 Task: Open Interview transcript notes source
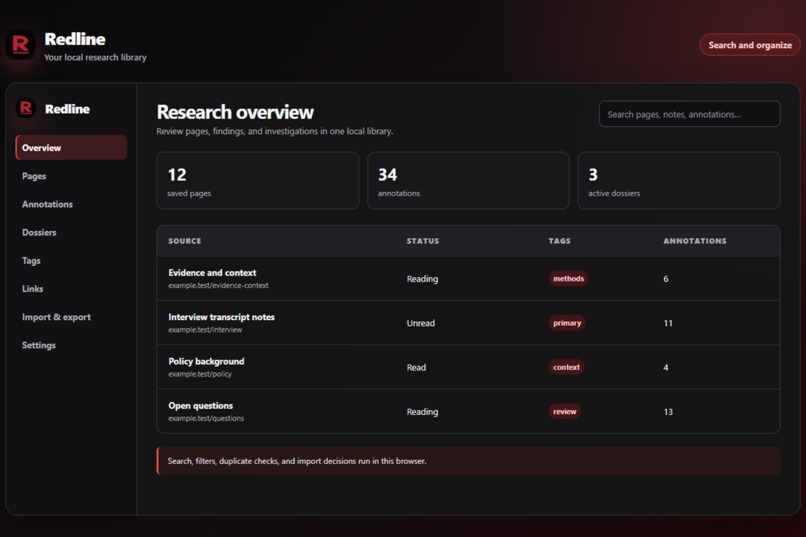(x=222, y=317)
